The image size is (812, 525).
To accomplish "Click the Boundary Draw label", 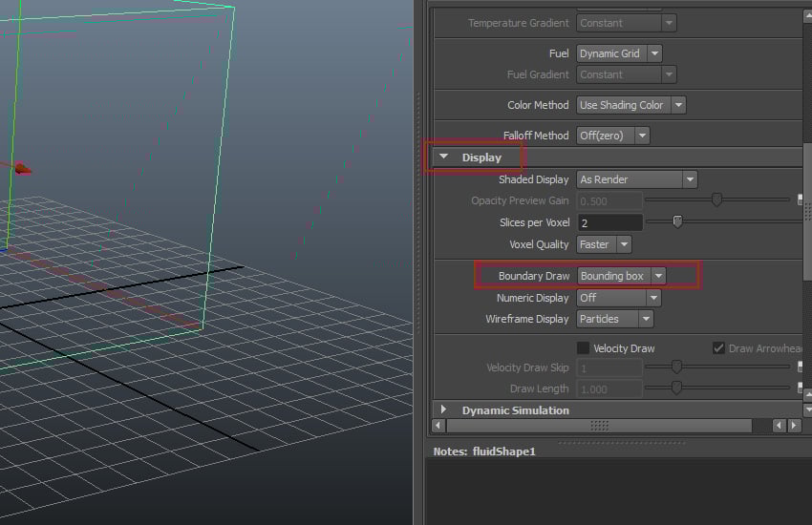I will point(534,276).
